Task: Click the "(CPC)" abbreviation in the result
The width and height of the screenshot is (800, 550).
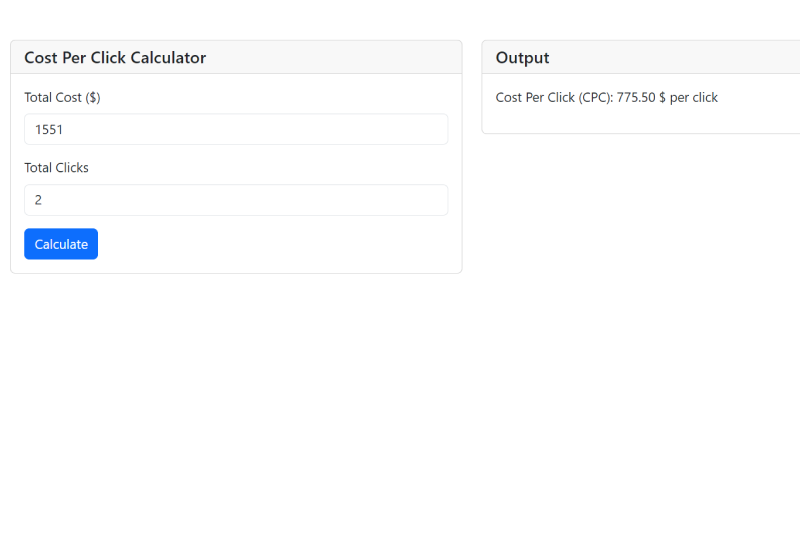Action: pyautogui.click(x=595, y=98)
